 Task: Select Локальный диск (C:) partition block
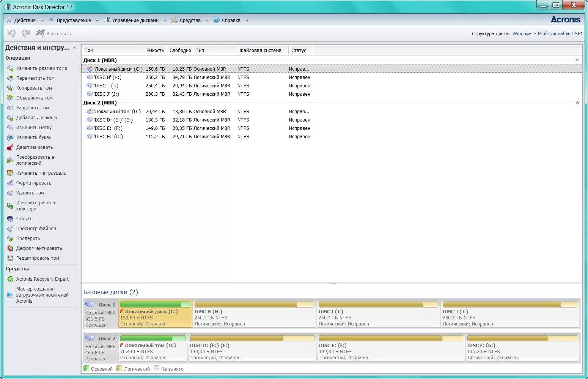(156, 314)
